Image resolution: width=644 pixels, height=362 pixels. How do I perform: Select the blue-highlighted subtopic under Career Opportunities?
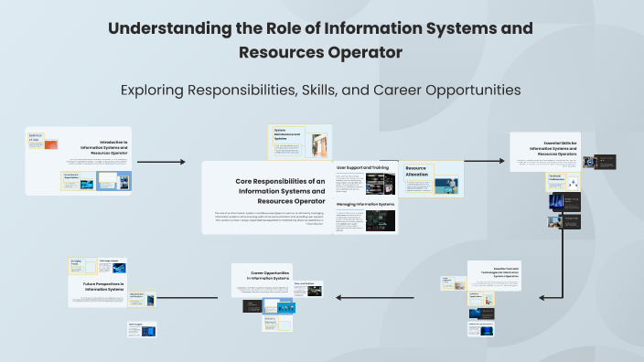tap(279, 306)
